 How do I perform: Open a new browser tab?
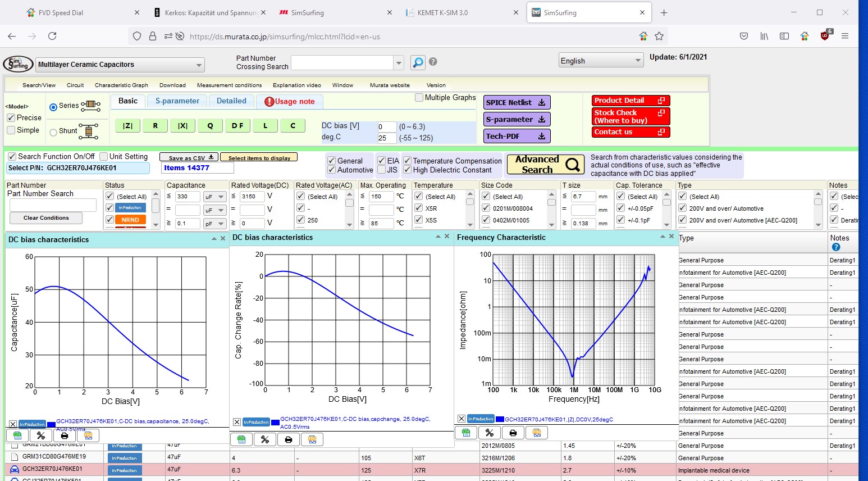(664, 12)
